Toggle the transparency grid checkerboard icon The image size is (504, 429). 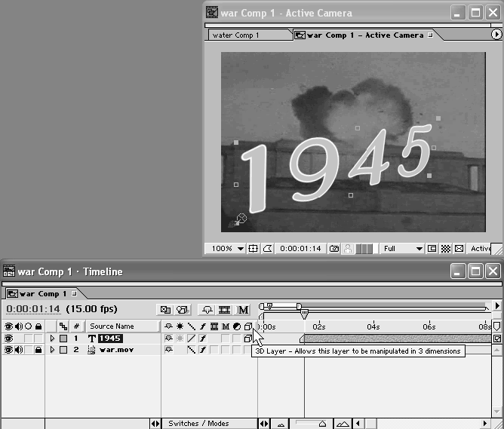pos(445,248)
